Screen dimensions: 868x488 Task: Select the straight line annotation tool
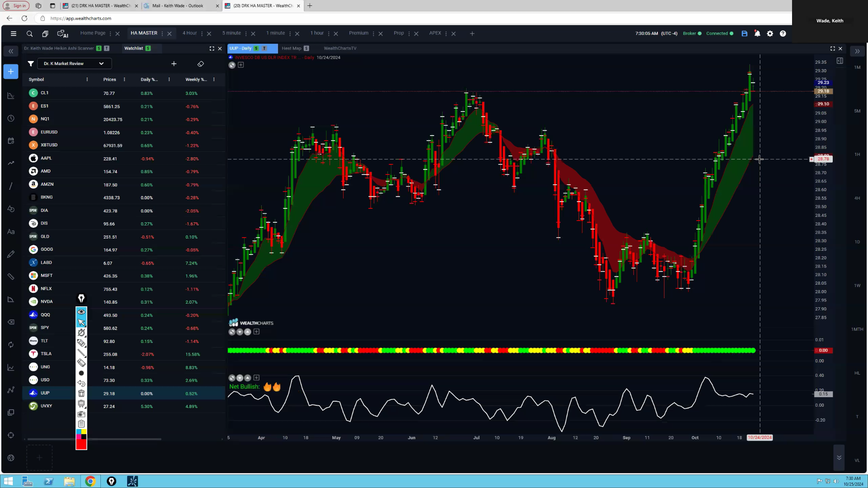[x=81, y=353]
